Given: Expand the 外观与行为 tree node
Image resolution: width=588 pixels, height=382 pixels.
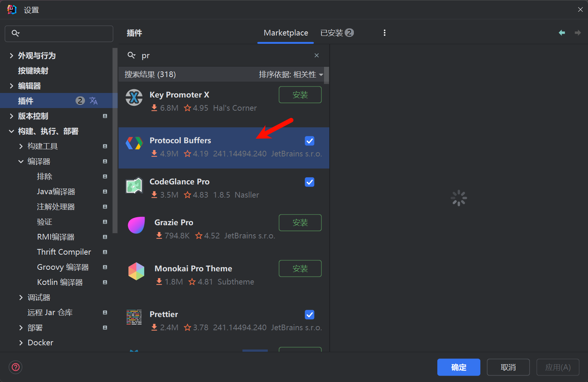Looking at the screenshot, I should pyautogui.click(x=11, y=56).
